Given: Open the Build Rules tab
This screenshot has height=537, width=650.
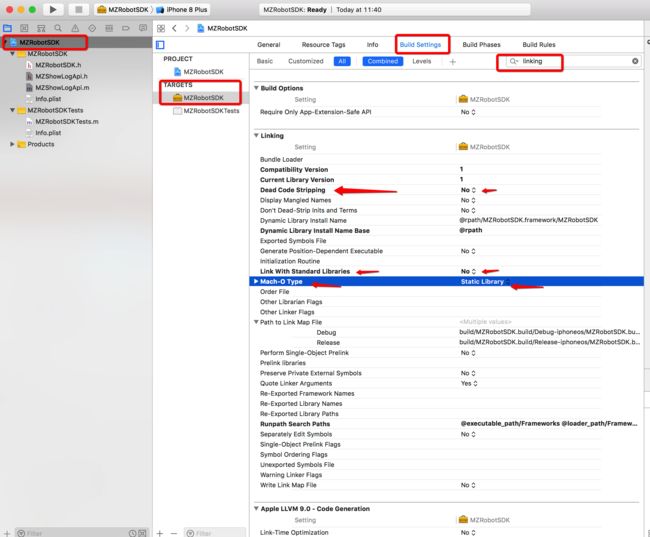Looking at the screenshot, I should click(x=539, y=45).
